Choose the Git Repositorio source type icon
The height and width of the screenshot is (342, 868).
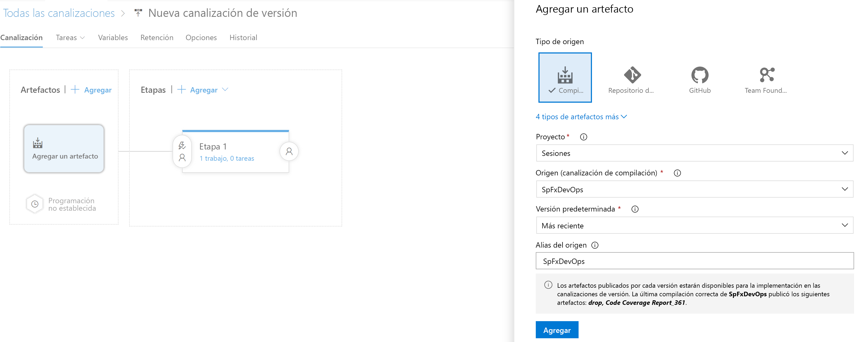[632, 75]
